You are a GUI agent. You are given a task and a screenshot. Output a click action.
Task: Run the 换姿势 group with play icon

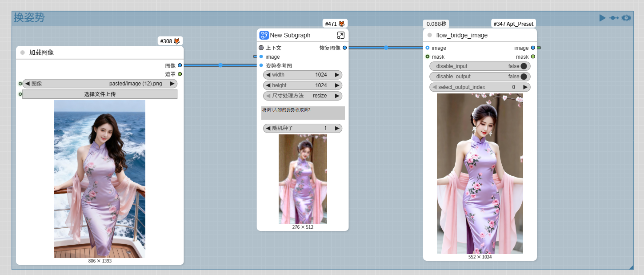[602, 18]
